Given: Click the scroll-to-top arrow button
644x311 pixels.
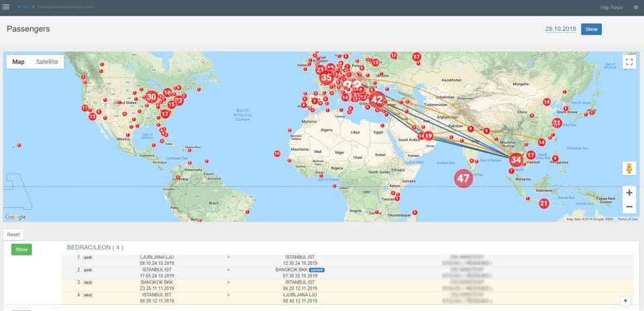Looking at the screenshot, I should (625, 301).
